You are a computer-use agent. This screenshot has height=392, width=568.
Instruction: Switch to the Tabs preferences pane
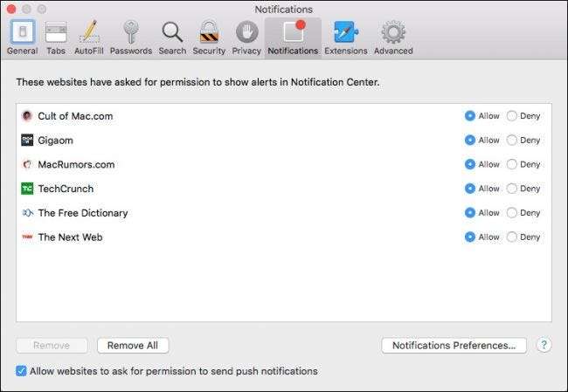56,37
